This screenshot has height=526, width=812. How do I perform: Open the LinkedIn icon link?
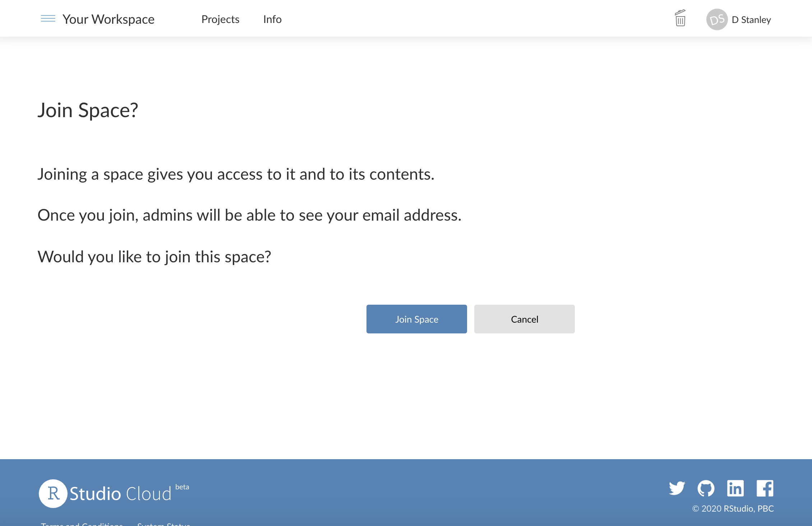pos(735,488)
